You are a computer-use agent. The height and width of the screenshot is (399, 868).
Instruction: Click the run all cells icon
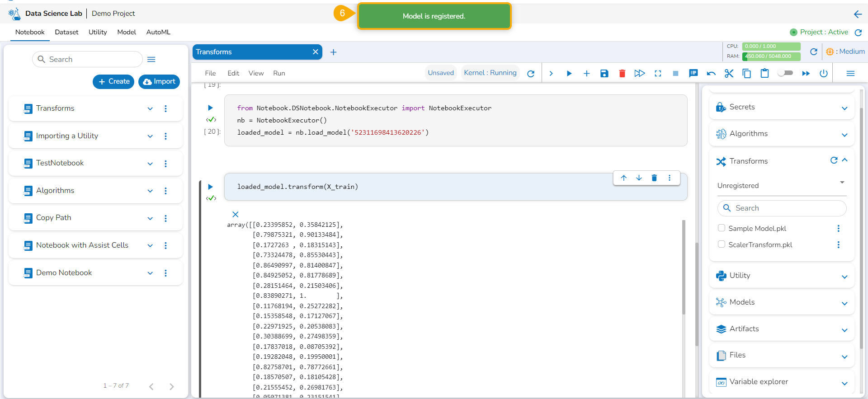click(x=639, y=73)
